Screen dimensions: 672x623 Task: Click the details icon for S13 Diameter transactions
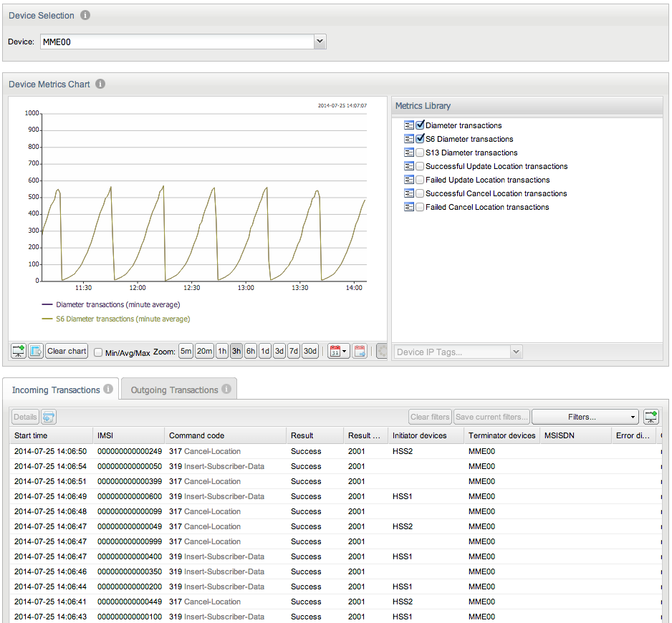(409, 153)
